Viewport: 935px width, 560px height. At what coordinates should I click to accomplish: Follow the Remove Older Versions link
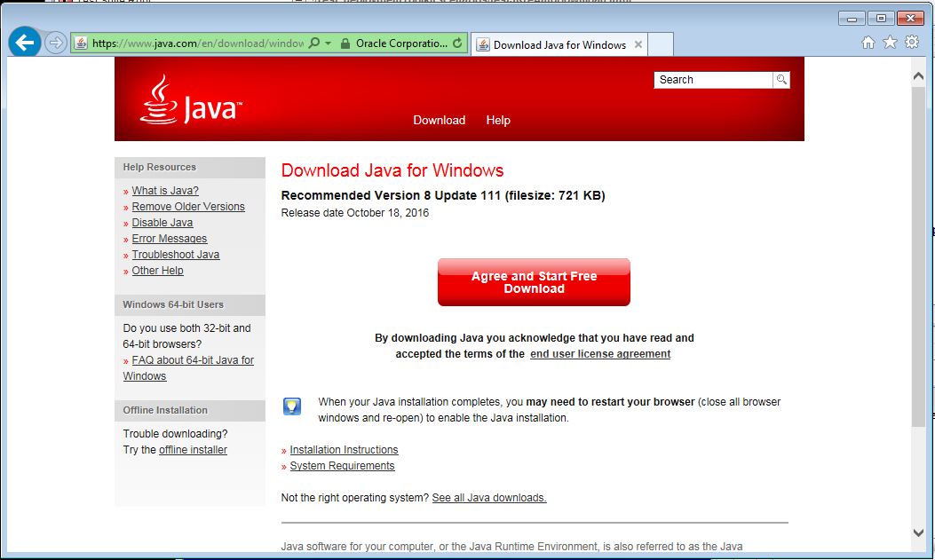click(188, 207)
